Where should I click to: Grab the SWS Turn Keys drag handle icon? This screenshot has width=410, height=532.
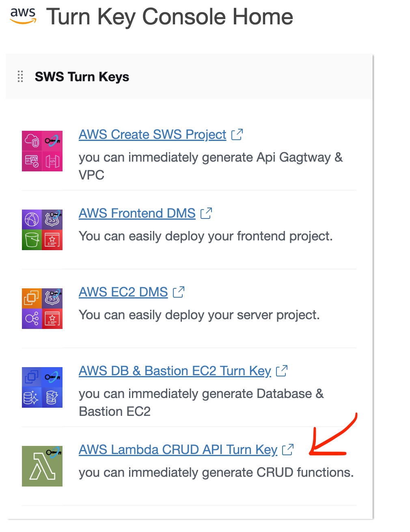click(20, 76)
